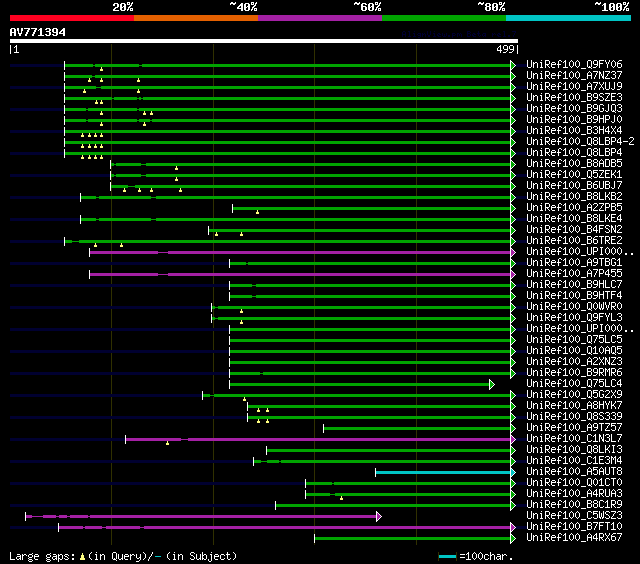Open hit UniRef100_B9GJQ3
This screenshot has width=640, height=564.
(574, 108)
